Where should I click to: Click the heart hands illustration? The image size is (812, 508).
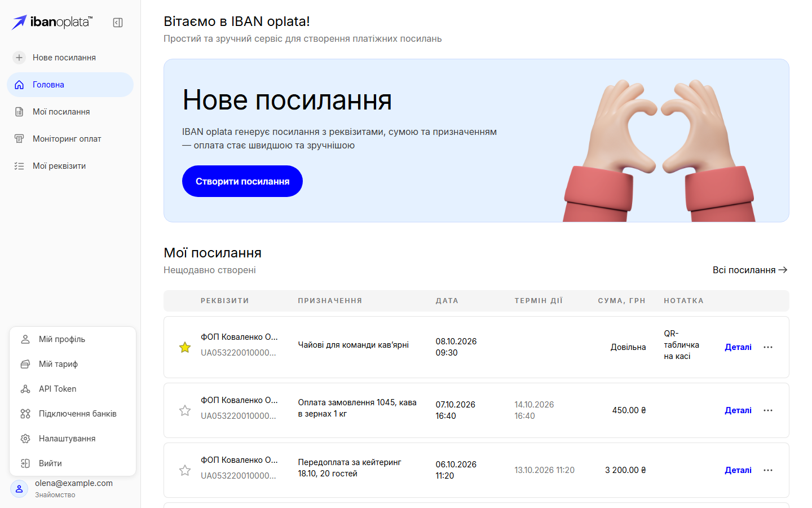point(659,151)
